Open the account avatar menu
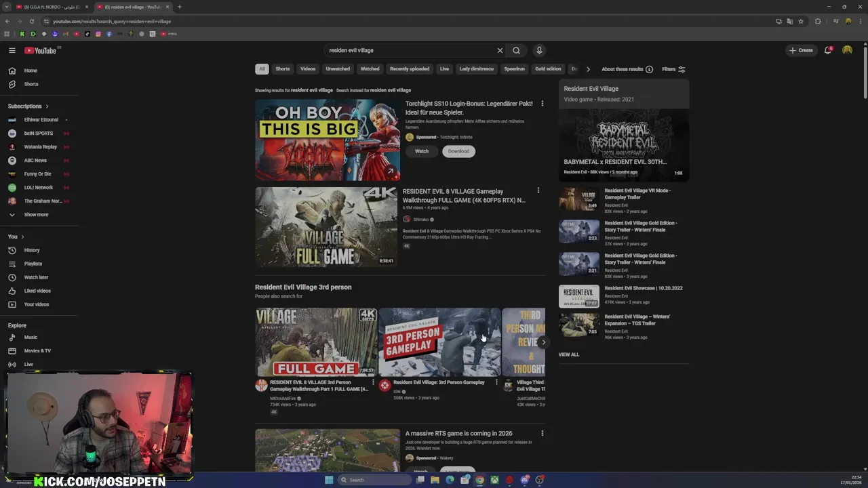 coord(847,50)
